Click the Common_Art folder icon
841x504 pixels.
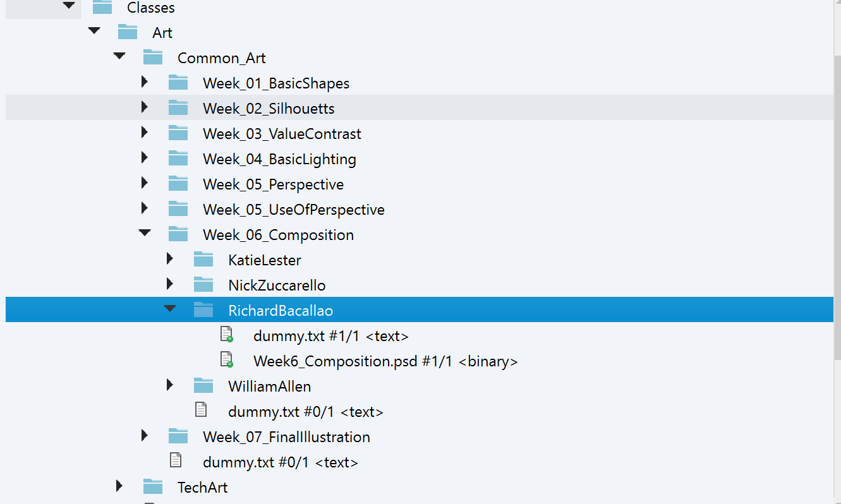153,57
